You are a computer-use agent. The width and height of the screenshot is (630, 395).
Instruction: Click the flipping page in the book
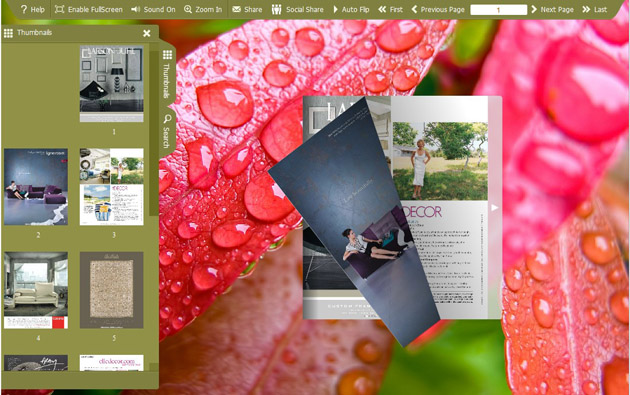pos(354,221)
